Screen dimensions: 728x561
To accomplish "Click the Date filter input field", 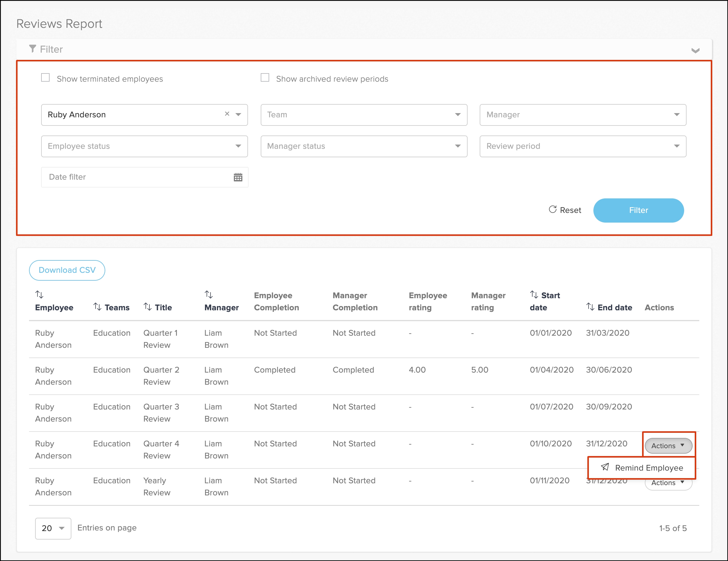I will pos(145,177).
